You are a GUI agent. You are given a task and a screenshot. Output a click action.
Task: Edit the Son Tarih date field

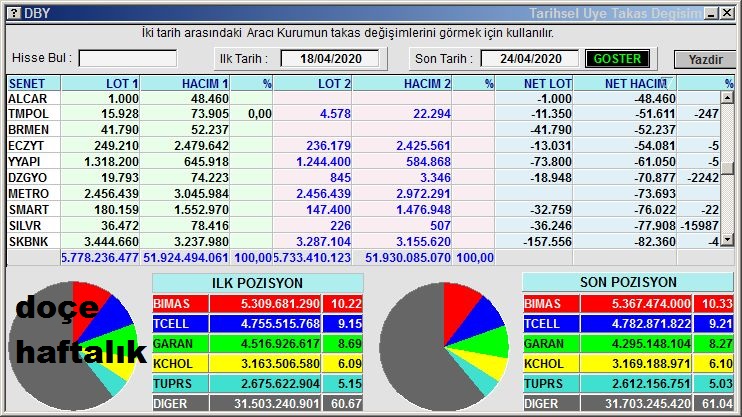coord(530,59)
